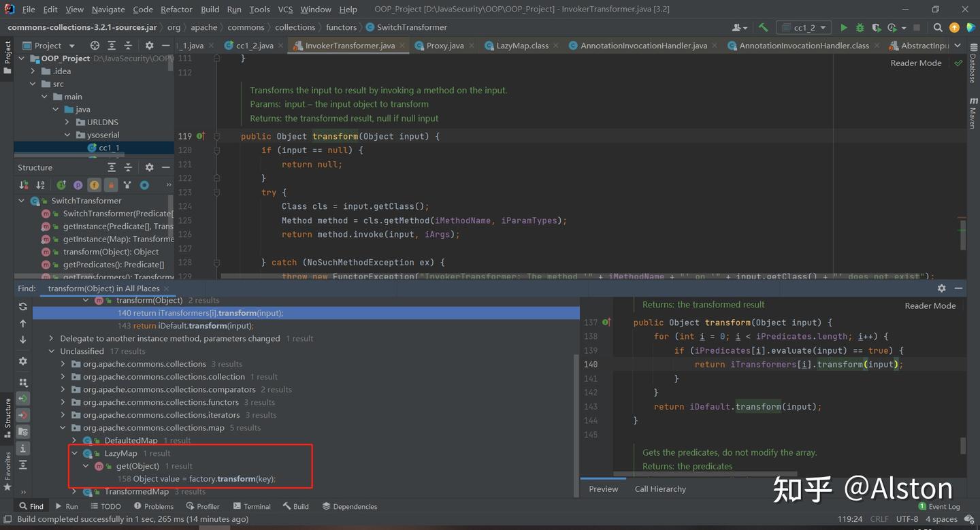The height and width of the screenshot is (530, 980).
Task: Open Find panel settings gear on left
Action: pos(23,361)
